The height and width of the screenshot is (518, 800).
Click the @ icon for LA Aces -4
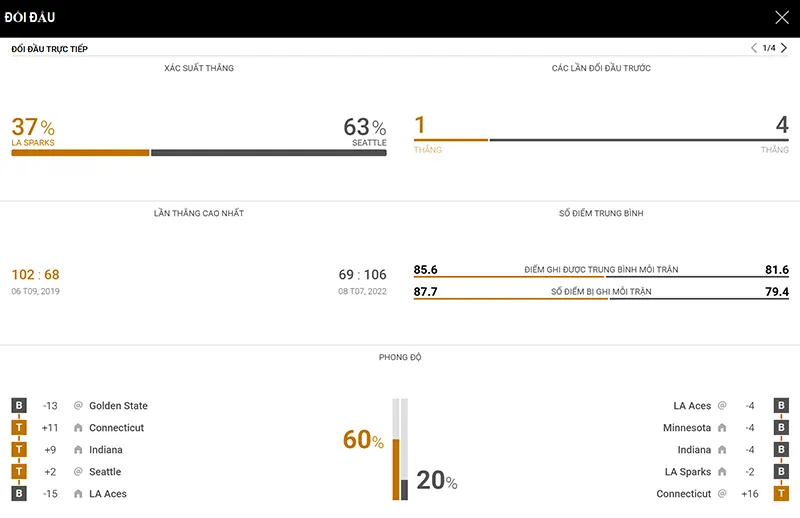[722, 406]
